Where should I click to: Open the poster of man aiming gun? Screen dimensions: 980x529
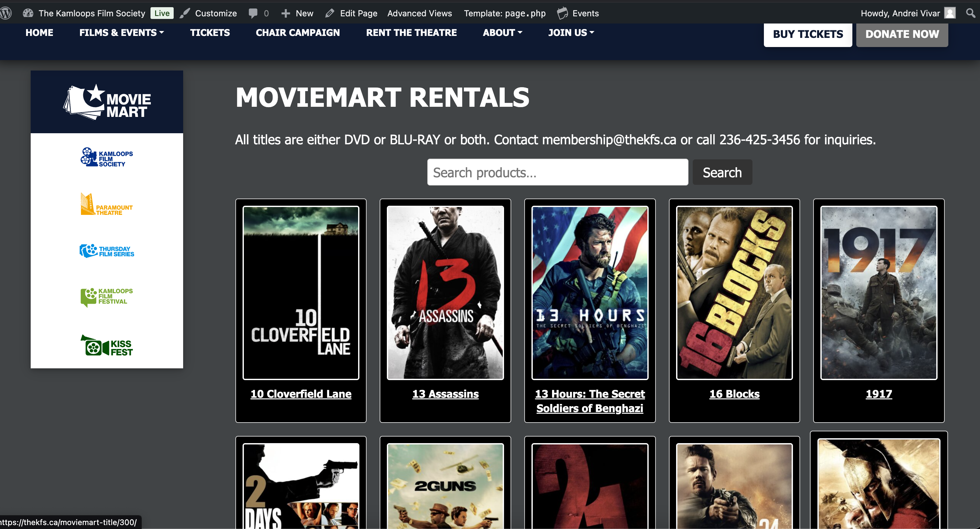(734, 486)
